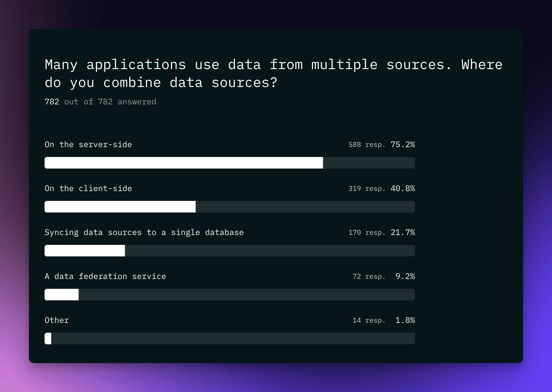The image size is (552, 392).
Task: Click the 21.7% percentage value
Action: [x=403, y=232]
